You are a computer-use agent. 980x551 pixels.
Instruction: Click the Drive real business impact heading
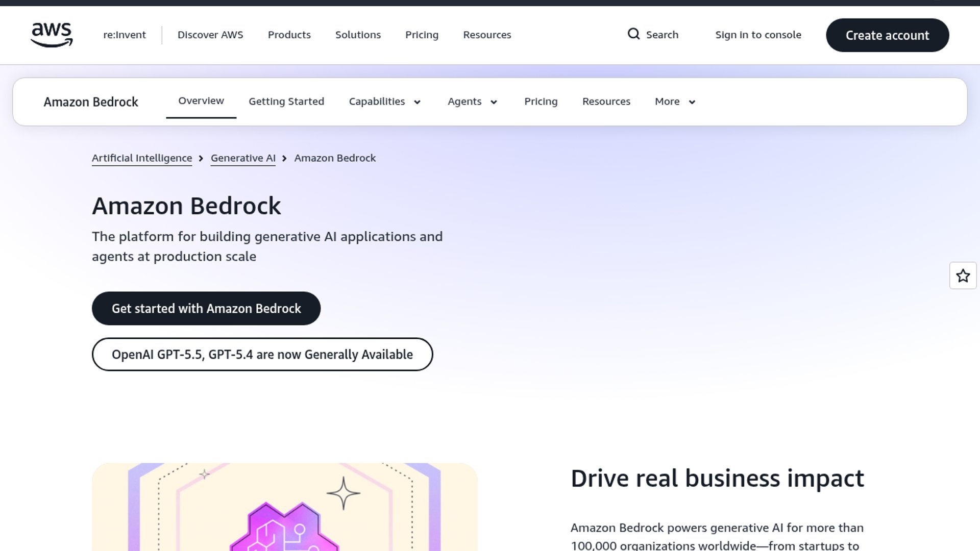pos(717,479)
